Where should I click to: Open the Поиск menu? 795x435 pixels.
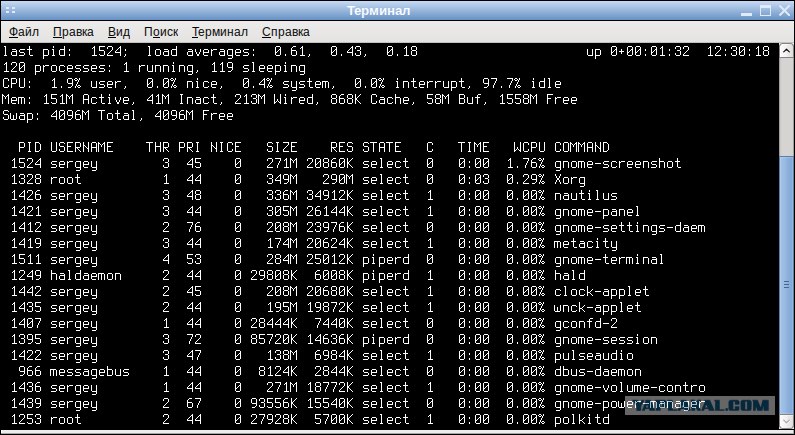[x=161, y=32]
